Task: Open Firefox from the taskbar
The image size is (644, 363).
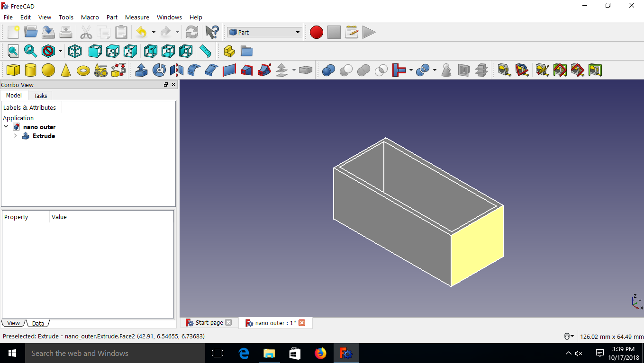Action: pos(320,353)
